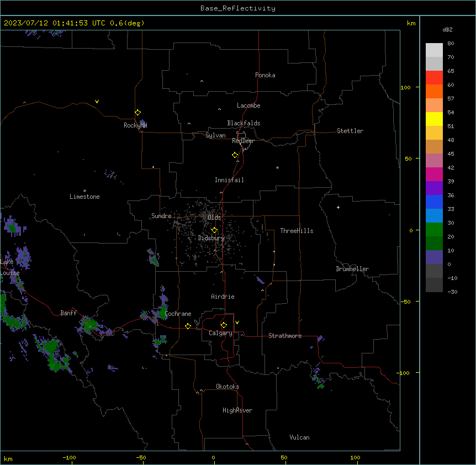This screenshot has height=465, width=476.
Task: Select the light gray 70-80 dBZ swatch
Action: [x=434, y=50]
